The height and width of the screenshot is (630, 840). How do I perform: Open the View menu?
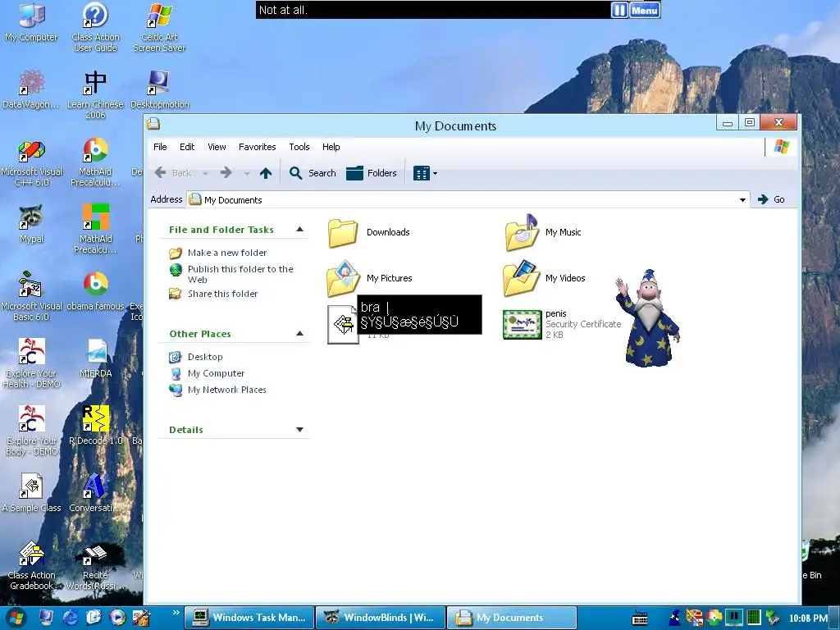(217, 147)
